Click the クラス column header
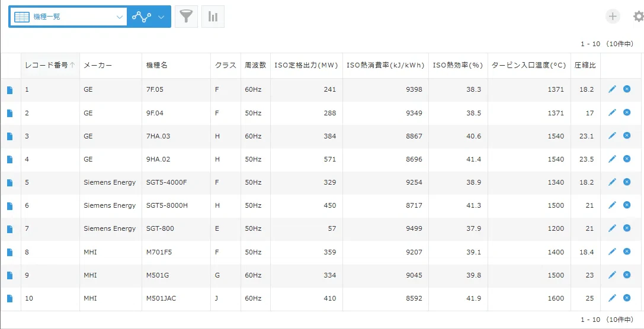 click(226, 65)
